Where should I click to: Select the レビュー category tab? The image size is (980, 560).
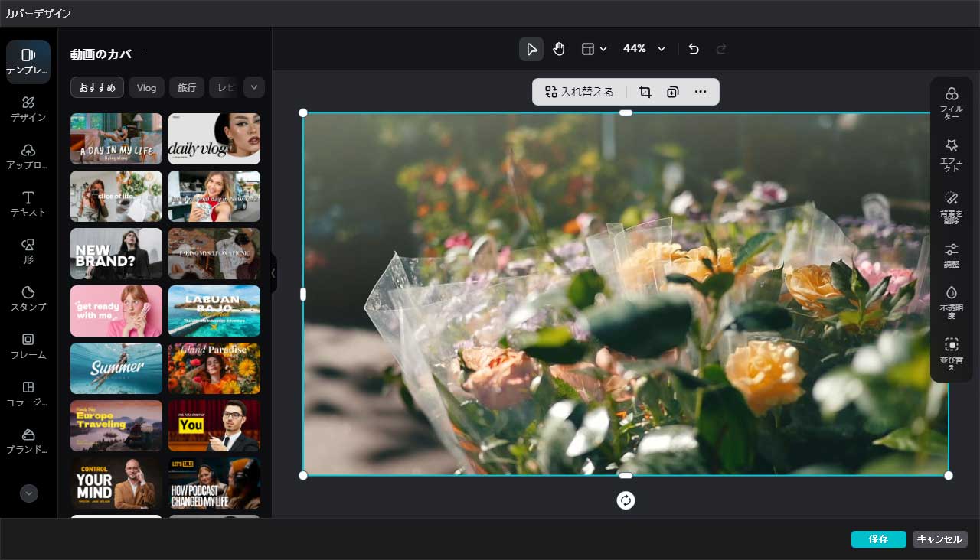225,87
